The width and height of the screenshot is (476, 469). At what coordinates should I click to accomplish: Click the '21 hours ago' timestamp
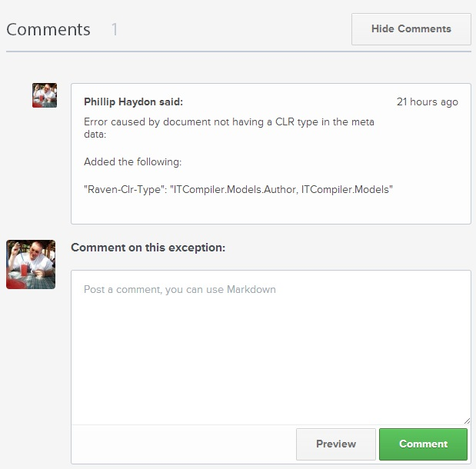click(x=427, y=102)
